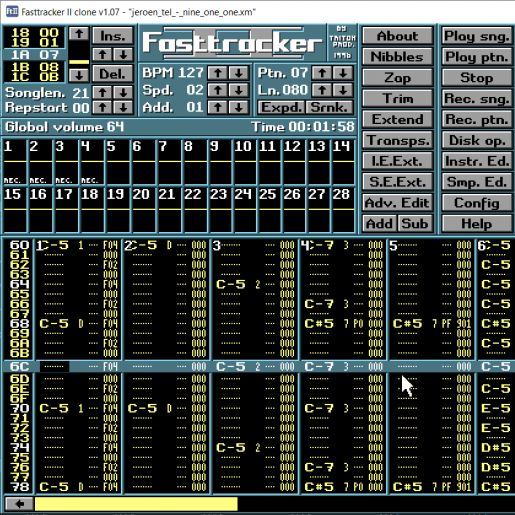Open Disk op. file browser
515x515 pixels.
tap(477, 140)
